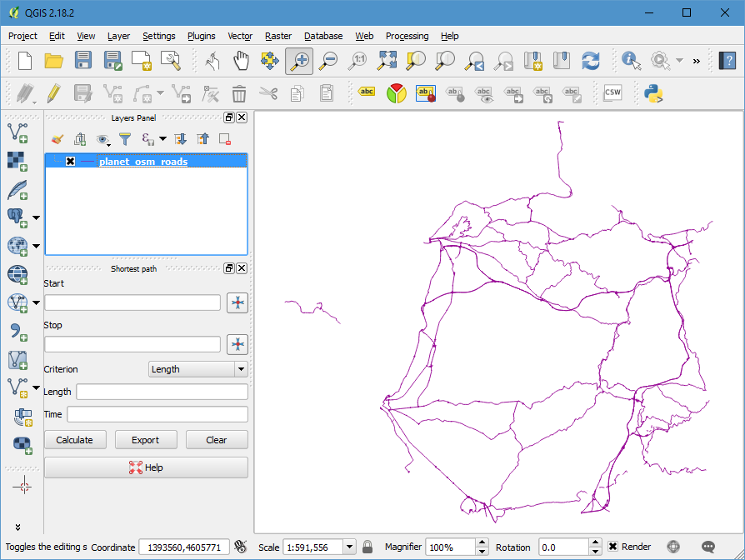Image resolution: width=745 pixels, height=560 pixels.
Task: Expand the filter by expression dropdown arrow
Action: click(163, 138)
